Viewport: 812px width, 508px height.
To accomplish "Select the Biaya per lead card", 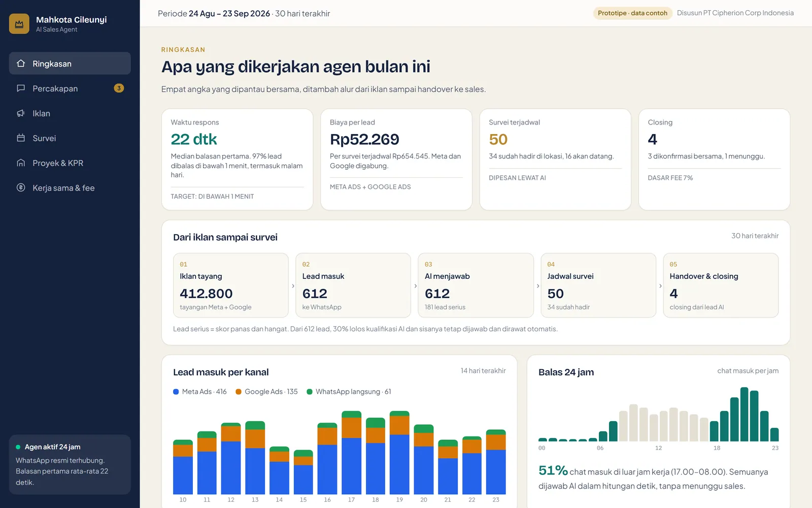I will (x=396, y=160).
